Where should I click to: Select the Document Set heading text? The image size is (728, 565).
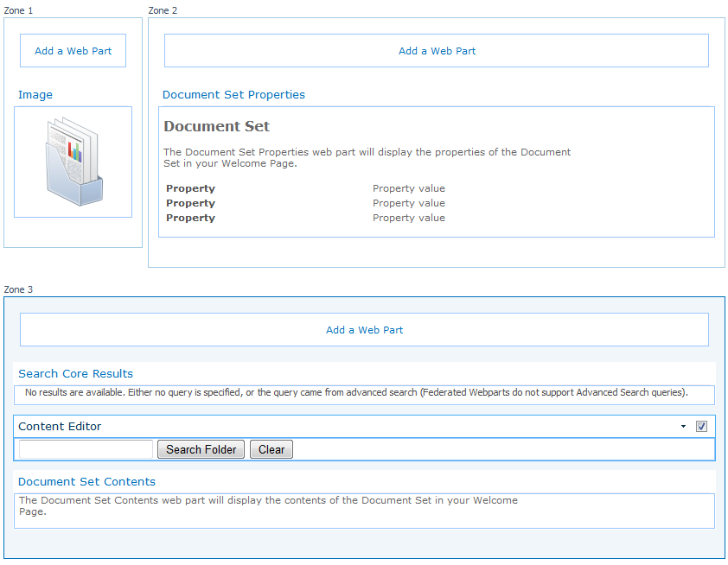(x=216, y=126)
